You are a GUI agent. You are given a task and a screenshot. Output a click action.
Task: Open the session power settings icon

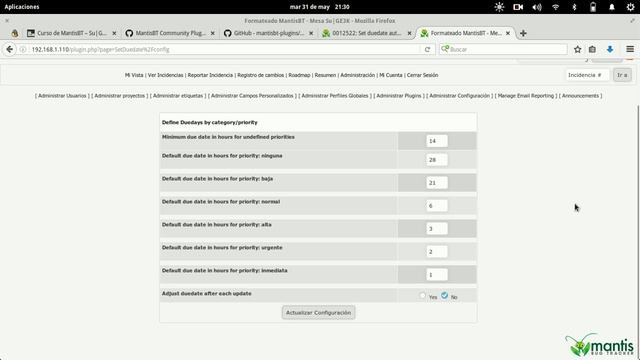pyautogui.click(x=631, y=7)
